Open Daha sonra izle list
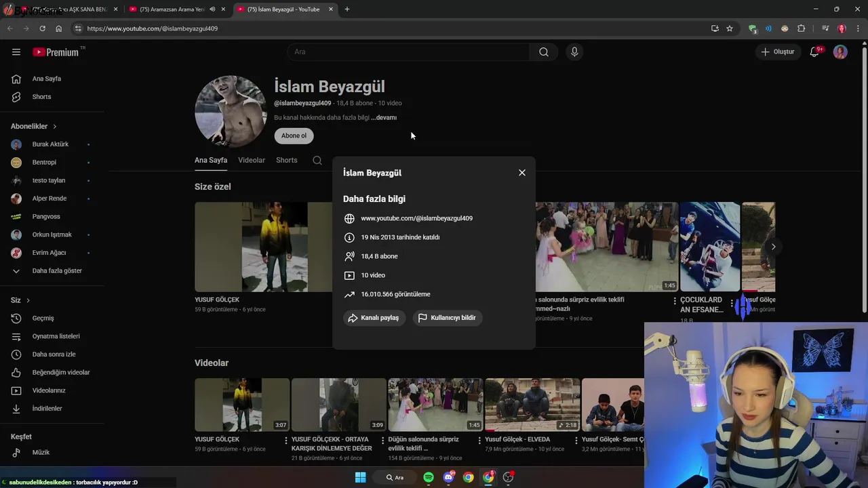Viewport: 868px width, 488px height. (x=52, y=354)
